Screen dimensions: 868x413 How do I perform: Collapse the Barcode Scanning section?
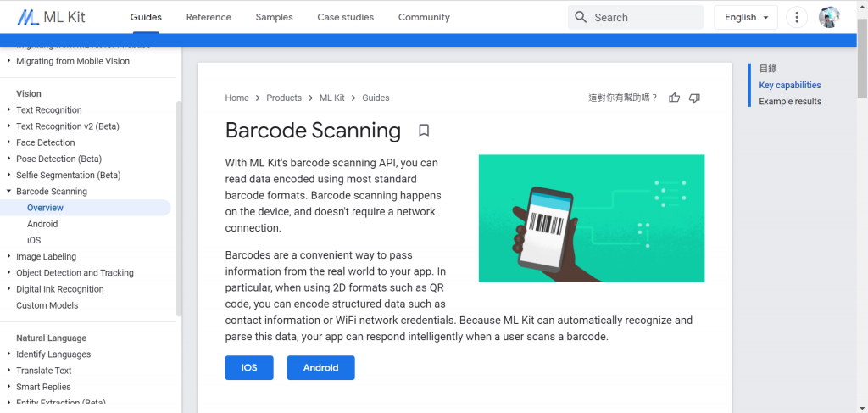pos(8,191)
